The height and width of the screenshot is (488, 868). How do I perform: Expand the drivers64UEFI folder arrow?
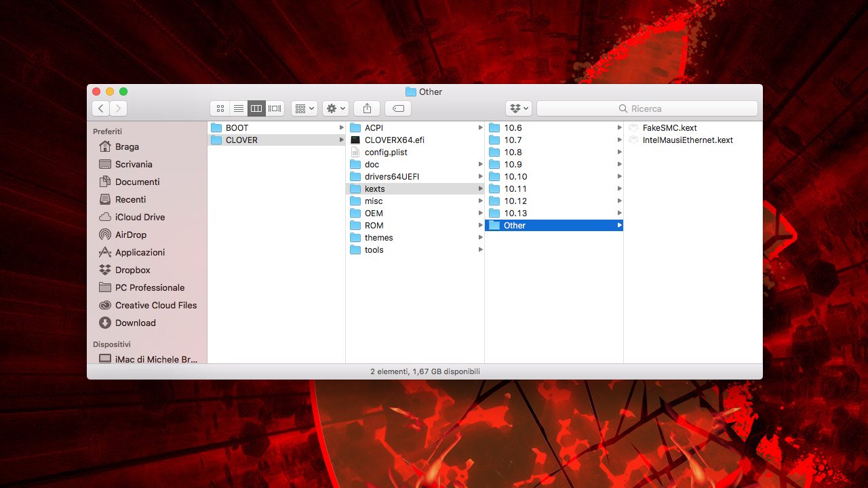pos(480,176)
